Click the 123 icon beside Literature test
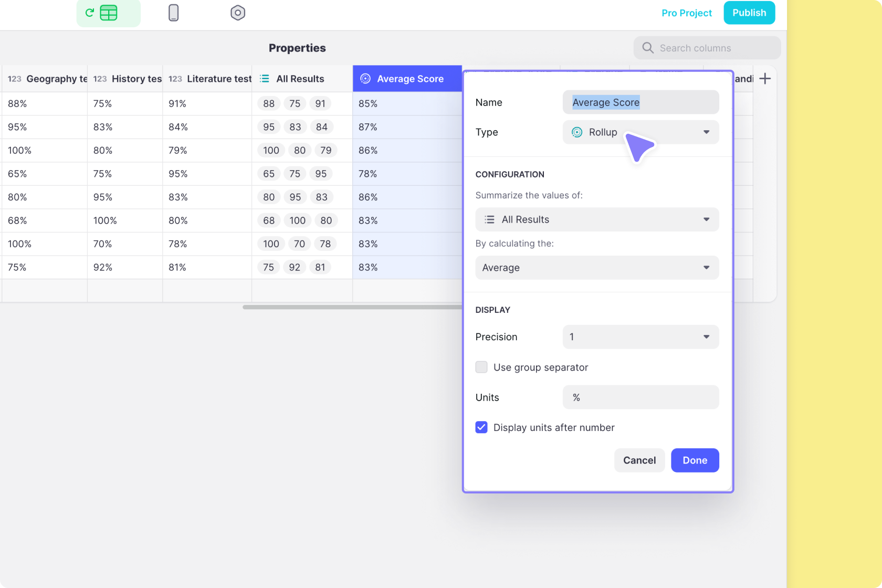 pos(175,79)
